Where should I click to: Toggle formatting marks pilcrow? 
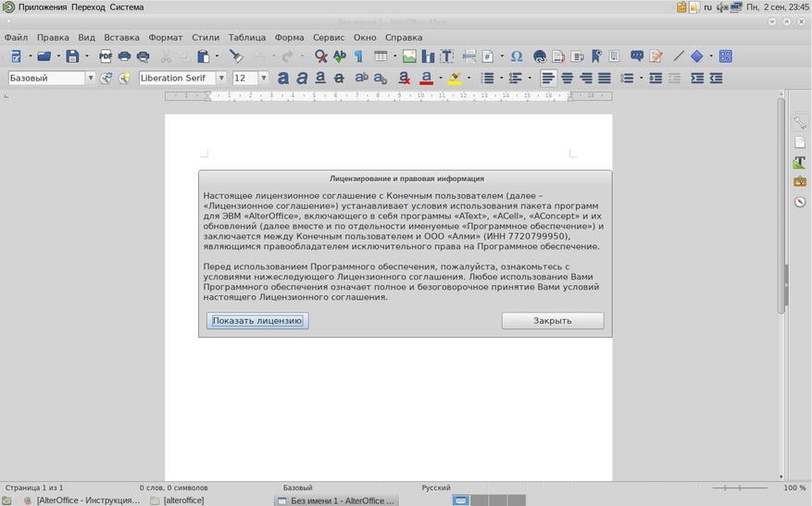coord(357,56)
